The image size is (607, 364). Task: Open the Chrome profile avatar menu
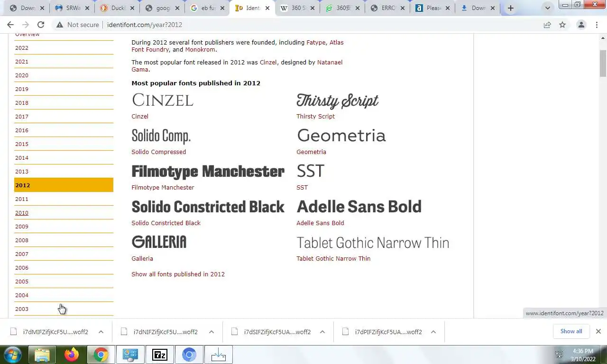coord(581,25)
